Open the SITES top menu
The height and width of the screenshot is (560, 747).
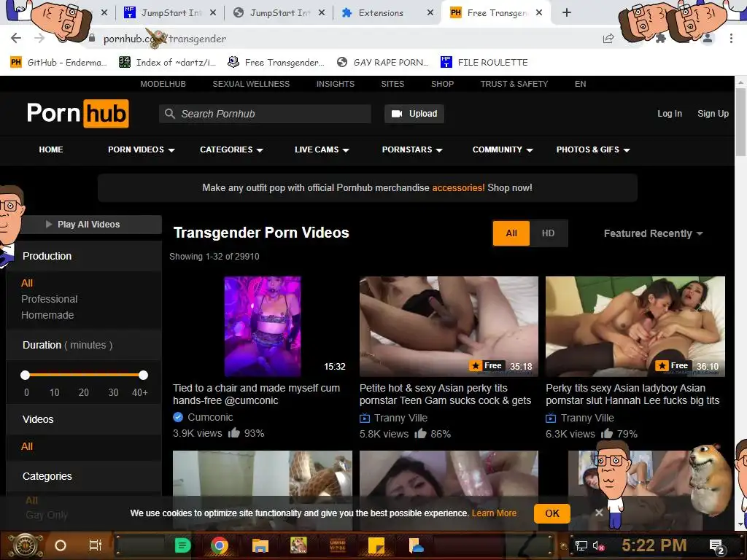392,84
